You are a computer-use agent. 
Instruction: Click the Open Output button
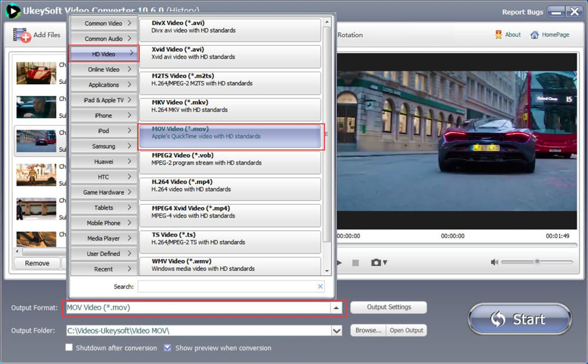coord(406,330)
